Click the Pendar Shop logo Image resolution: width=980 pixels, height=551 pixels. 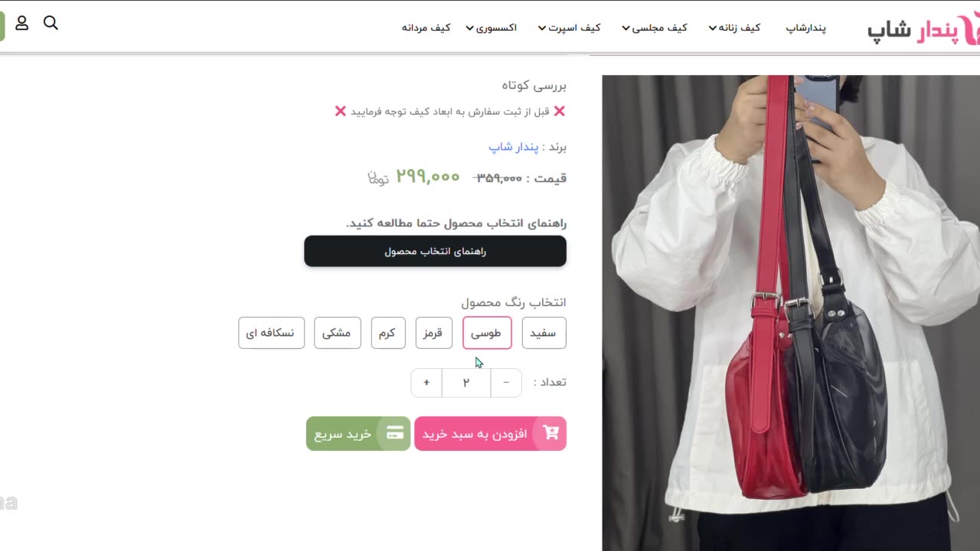(x=923, y=29)
